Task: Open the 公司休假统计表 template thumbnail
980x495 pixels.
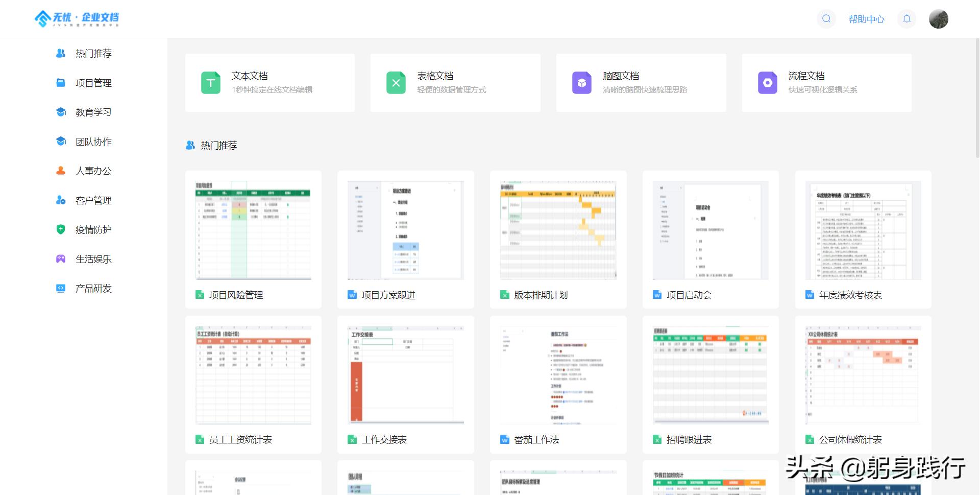Action: tap(863, 375)
